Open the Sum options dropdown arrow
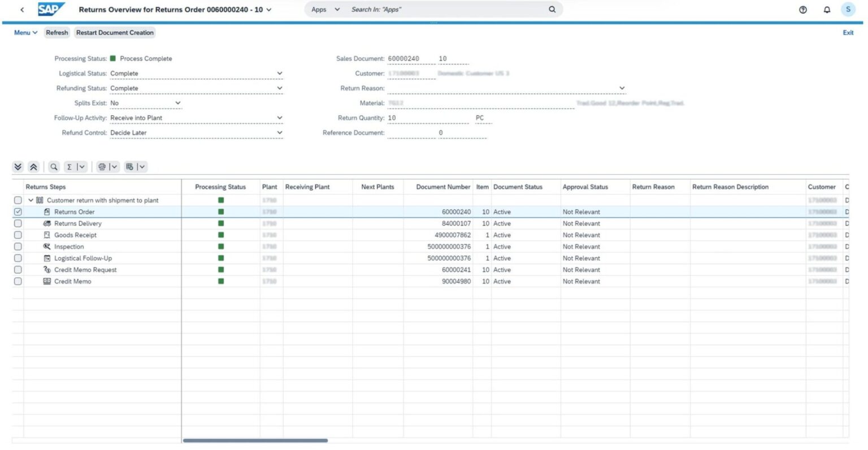 (x=82, y=167)
